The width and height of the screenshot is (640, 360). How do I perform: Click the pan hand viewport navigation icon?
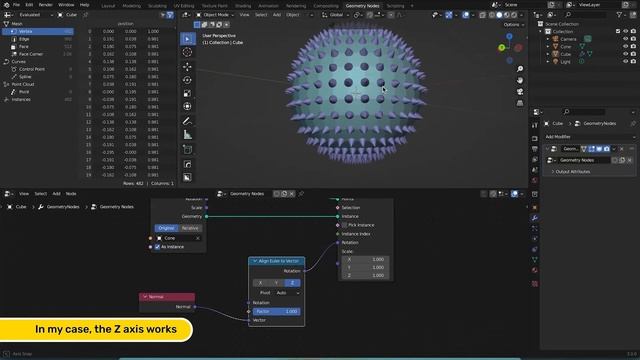(520, 80)
